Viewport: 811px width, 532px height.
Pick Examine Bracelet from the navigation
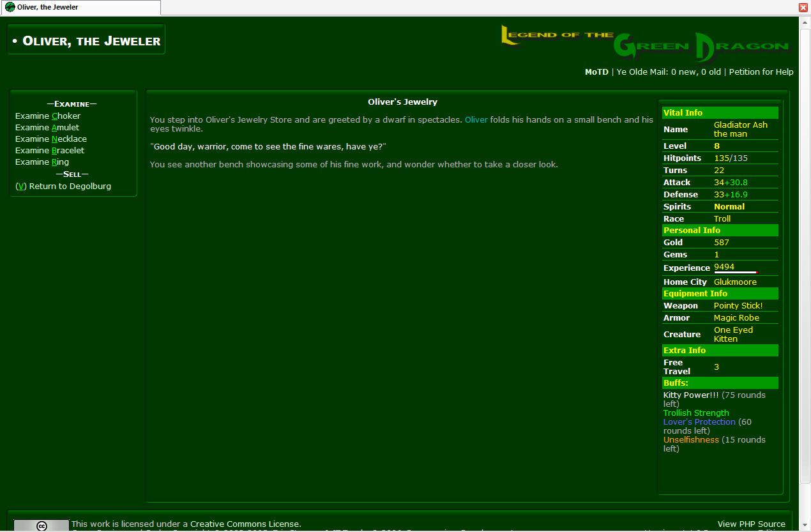[x=50, y=151]
